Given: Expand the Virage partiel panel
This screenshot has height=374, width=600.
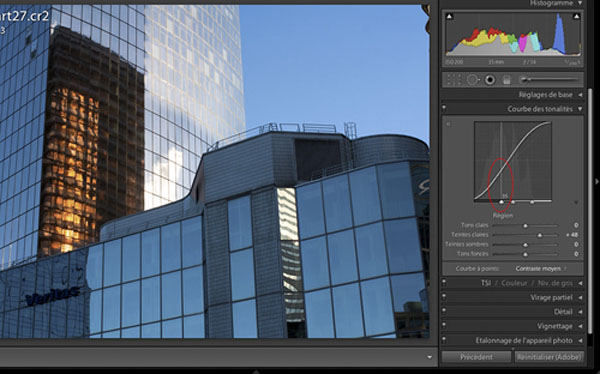Looking at the screenshot, I should [580, 297].
